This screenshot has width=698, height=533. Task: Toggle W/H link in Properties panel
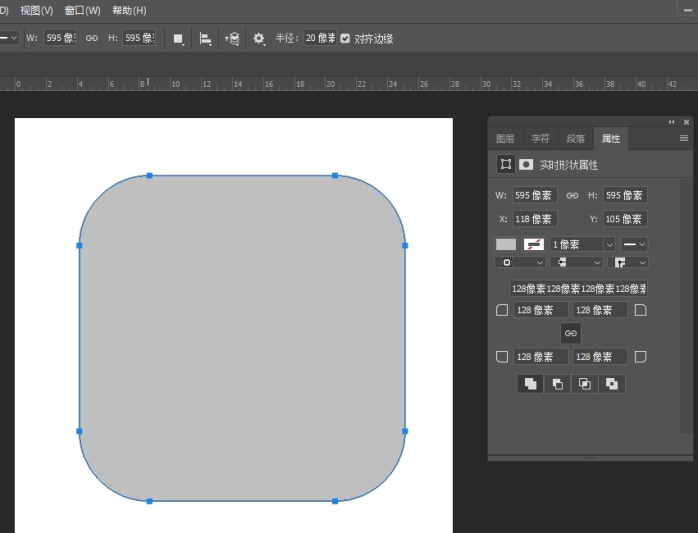coord(573,195)
